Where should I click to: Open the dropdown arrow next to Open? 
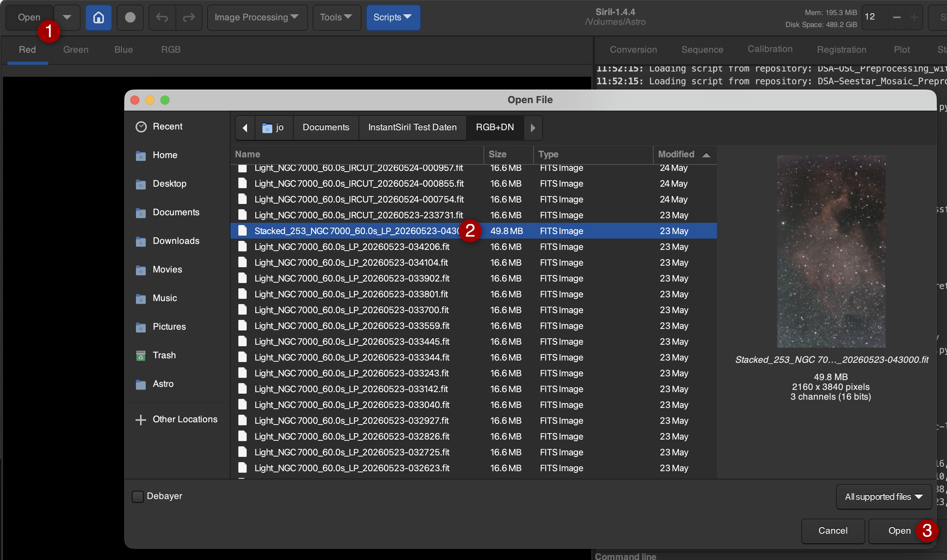click(67, 17)
